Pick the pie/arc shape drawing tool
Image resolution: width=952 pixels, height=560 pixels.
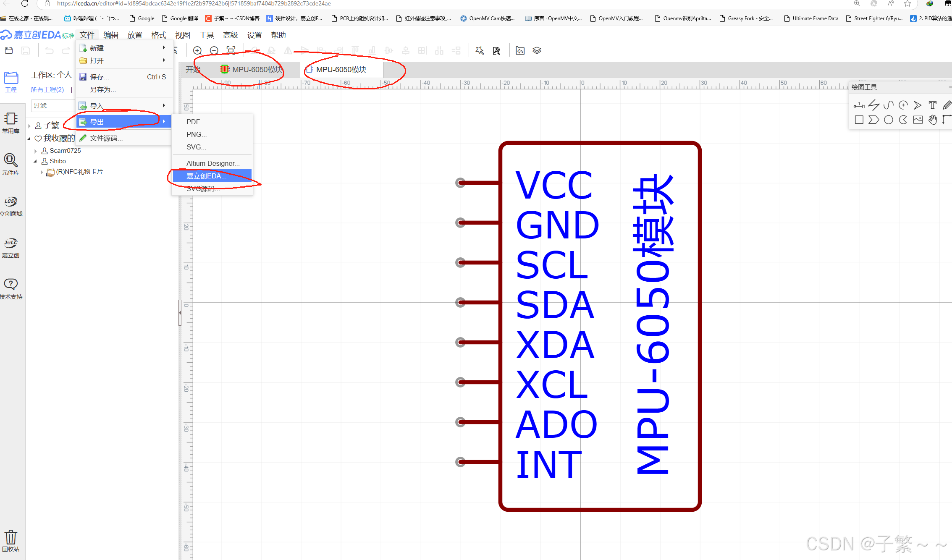[903, 120]
